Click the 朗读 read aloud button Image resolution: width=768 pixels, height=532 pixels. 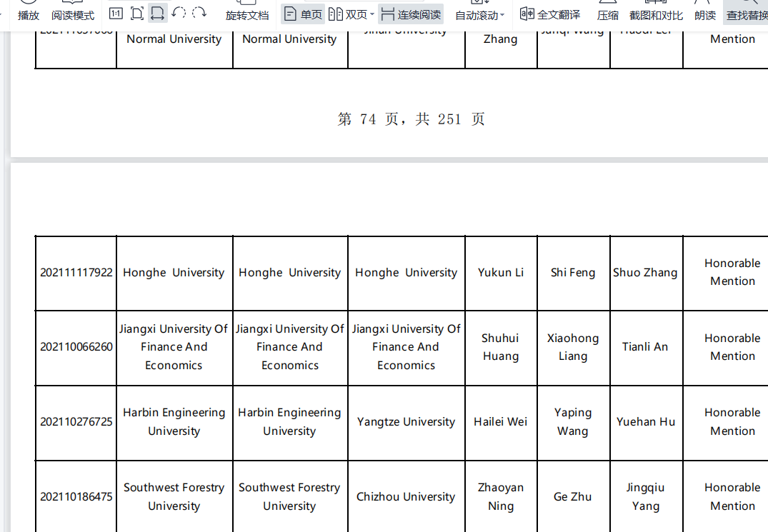pyautogui.click(x=705, y=11)
